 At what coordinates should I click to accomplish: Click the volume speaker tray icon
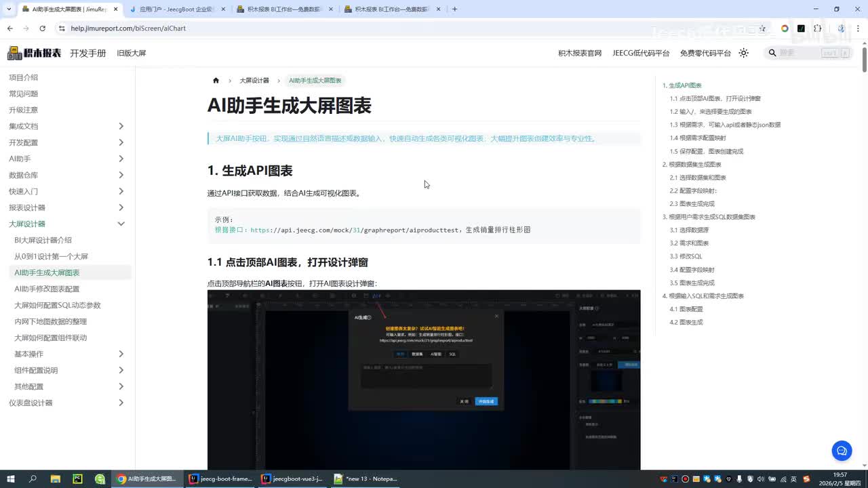(x=760, y=479)
